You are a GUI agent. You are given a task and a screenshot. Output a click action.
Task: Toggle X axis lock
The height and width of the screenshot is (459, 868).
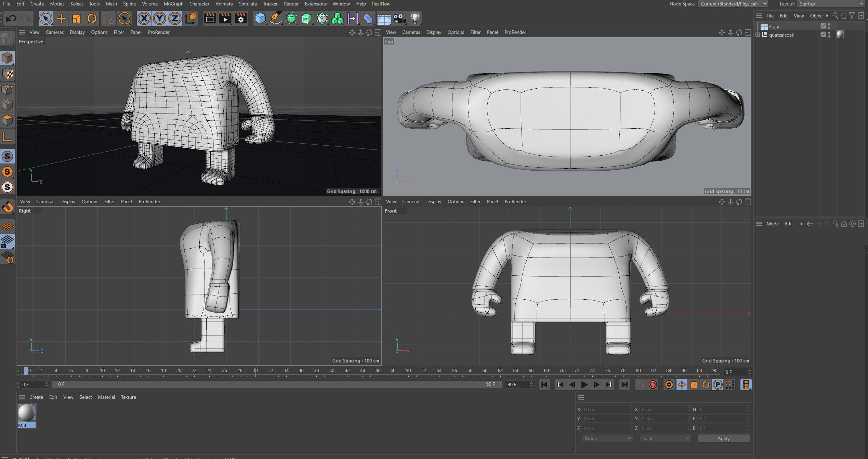[x=144, y=18]
